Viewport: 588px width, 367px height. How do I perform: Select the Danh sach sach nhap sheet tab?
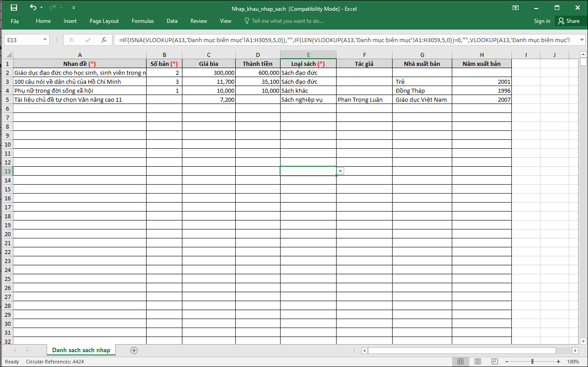tap(81, 350)
